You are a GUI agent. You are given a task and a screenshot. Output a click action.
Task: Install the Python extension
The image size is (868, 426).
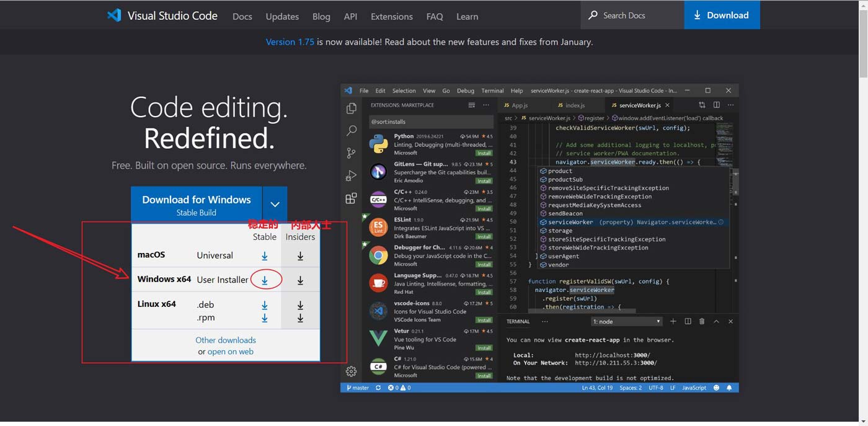click(x=484, y=153)
